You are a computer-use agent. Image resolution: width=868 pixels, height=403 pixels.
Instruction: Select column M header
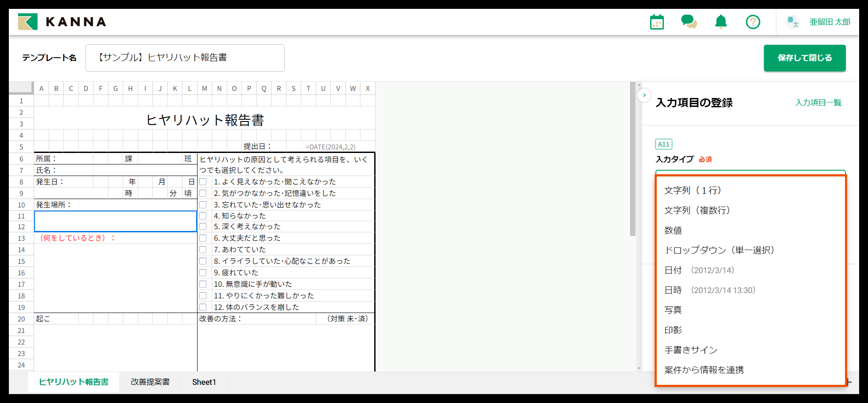click(x=205, y=89)
